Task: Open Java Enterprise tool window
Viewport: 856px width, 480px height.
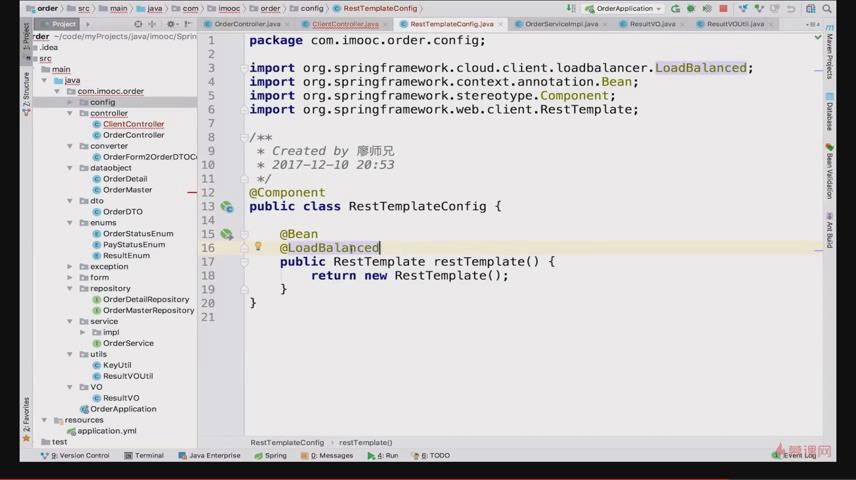Action: [x=209, y=455]
